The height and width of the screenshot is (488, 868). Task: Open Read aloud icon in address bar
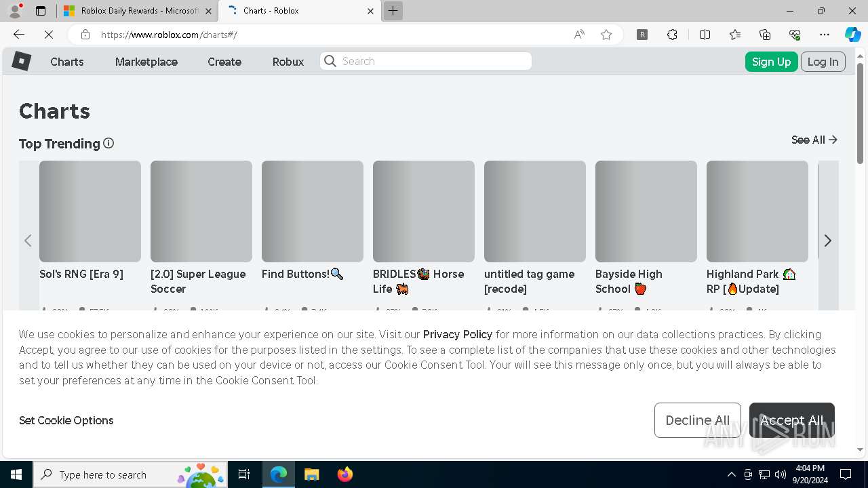click(x=579, y=35)
